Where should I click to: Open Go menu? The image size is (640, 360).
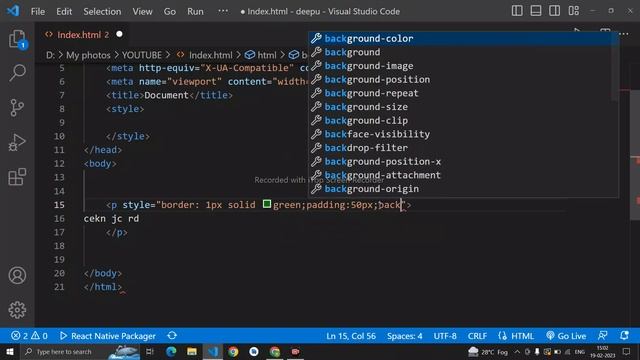pos(170,11)
